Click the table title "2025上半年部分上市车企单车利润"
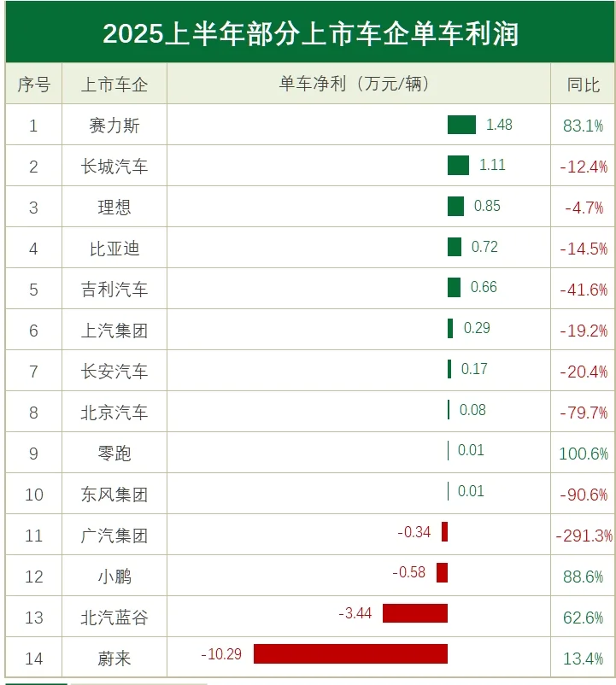The height and width of the screenshot is (685, 616). pos(310,33)
